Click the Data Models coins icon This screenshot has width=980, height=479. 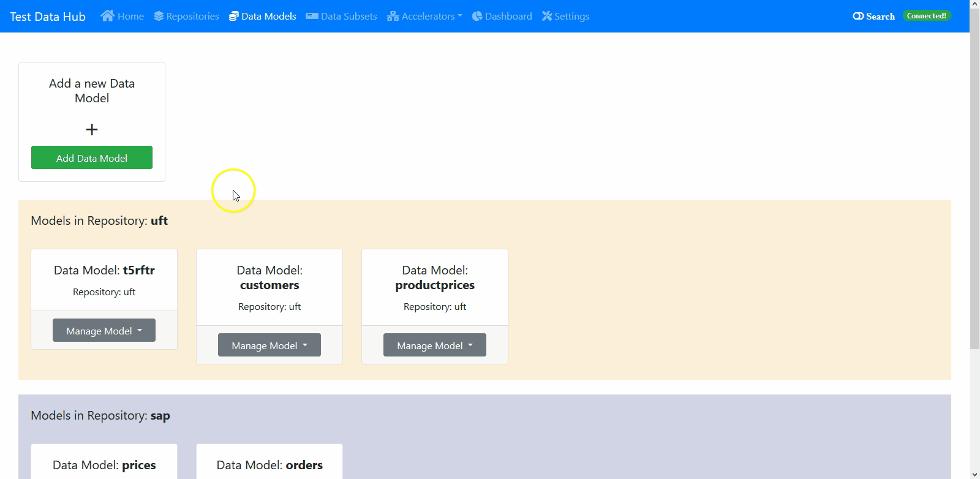tap(233, 17)
